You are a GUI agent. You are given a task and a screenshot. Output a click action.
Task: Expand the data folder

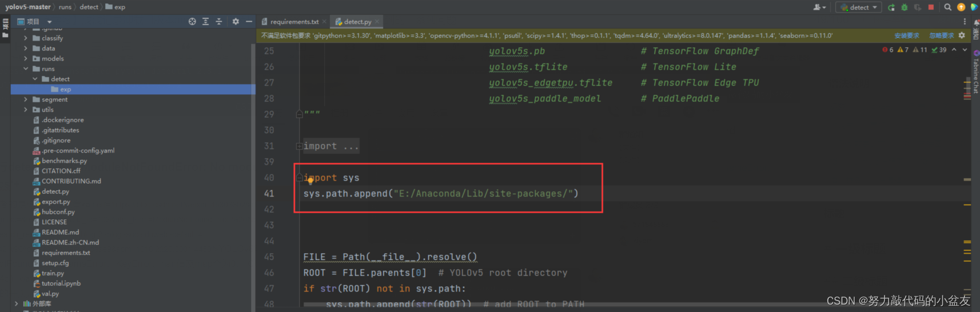[x=25, y=48]
